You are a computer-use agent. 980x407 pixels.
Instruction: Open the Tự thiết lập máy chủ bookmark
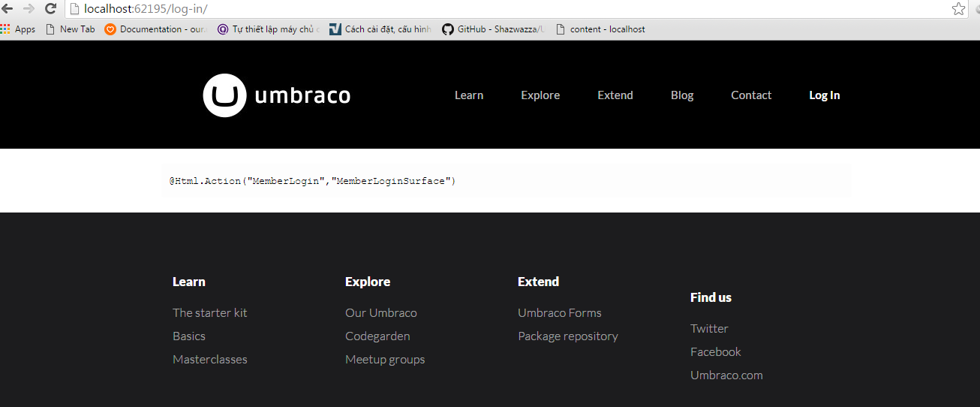click(269, 29)
